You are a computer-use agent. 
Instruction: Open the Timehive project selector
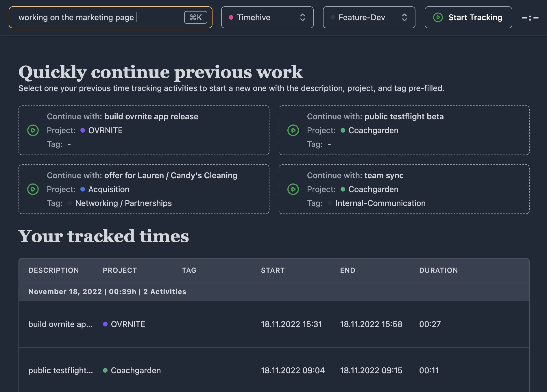(x=267, y=17)
